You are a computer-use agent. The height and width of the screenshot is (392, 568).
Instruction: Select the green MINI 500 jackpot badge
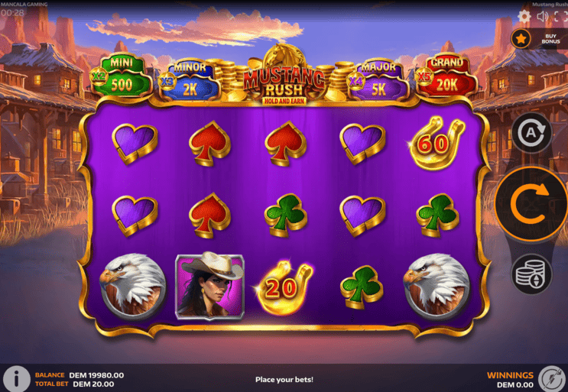click(x=122, y=76)
